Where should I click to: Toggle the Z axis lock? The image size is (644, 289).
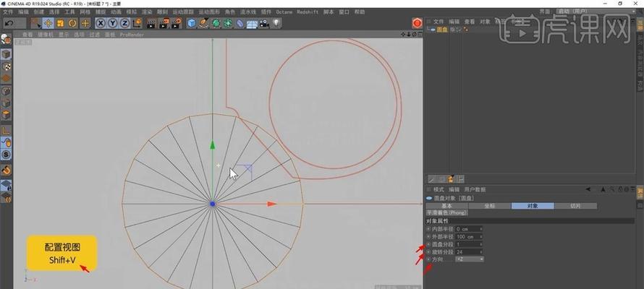click(125, 23)
